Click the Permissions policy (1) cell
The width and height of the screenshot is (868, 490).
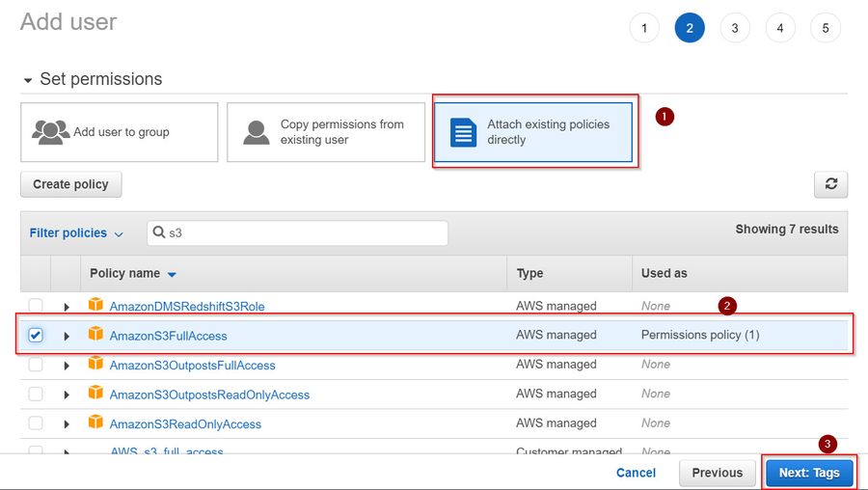tap(700, 335)
